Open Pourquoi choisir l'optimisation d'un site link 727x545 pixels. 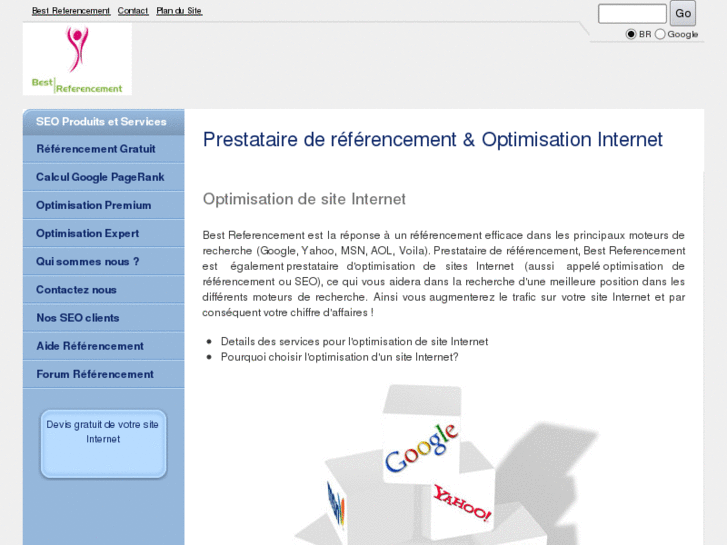click(x=339, y=357)
